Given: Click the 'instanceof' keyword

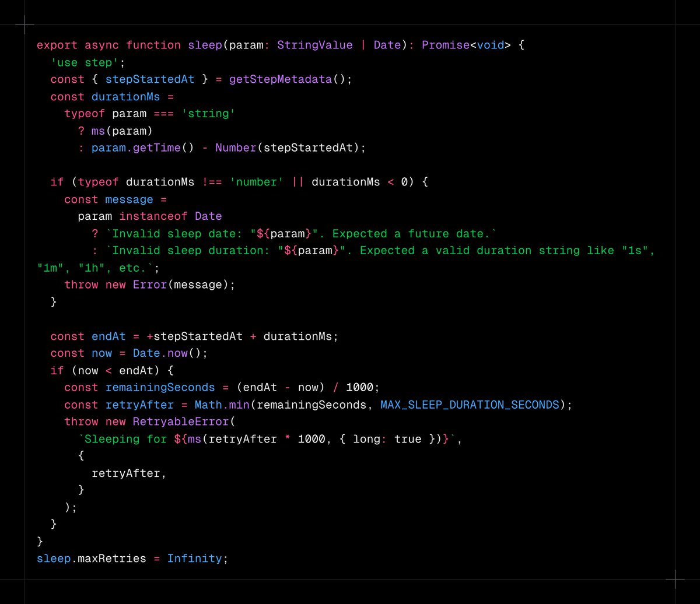Looking at the screenshot, I should point(153,216).
